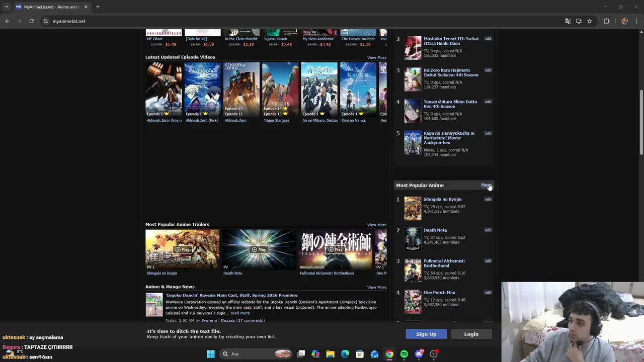Click More beside Most Popular Anime
Image resolution: width=644 pixels, height=362 pixels.
coord(486,185)
